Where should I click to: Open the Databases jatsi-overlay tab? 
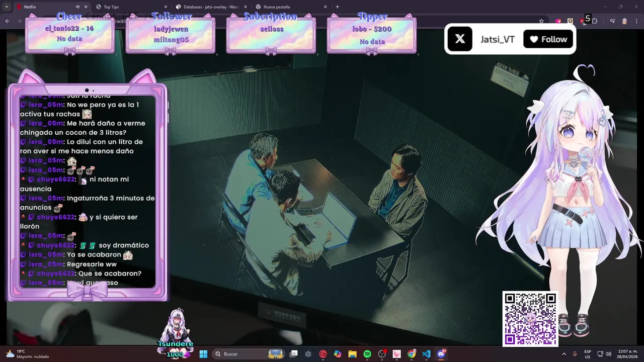pyautogui.click(x=211, y=7)
